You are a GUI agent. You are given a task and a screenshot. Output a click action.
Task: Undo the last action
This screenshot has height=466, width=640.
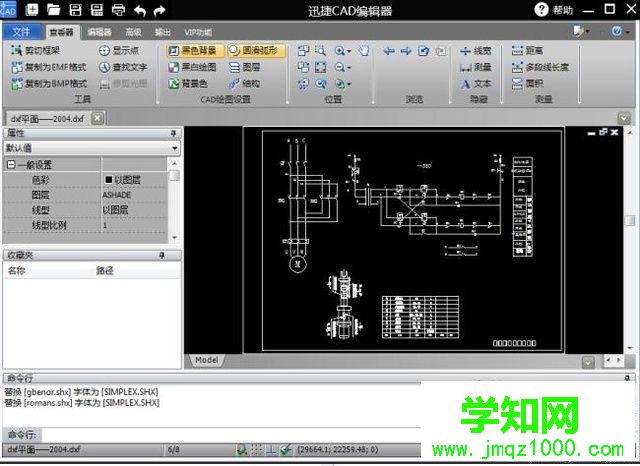[140, 10]
